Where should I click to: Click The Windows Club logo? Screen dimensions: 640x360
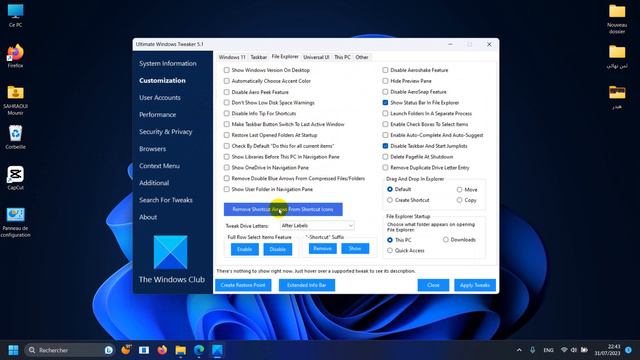tap(171, 252)
